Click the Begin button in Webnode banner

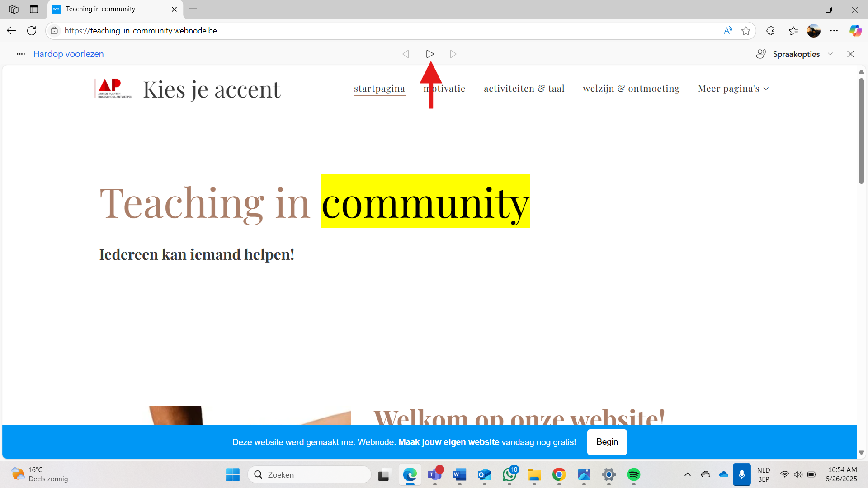[x=607, y=442]
